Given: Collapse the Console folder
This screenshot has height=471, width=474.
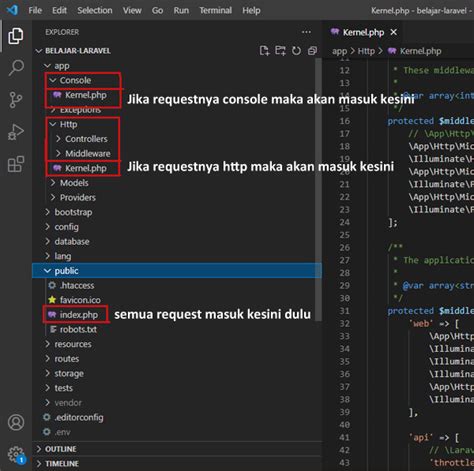Looking at the screenshot, I should (177, 80).
